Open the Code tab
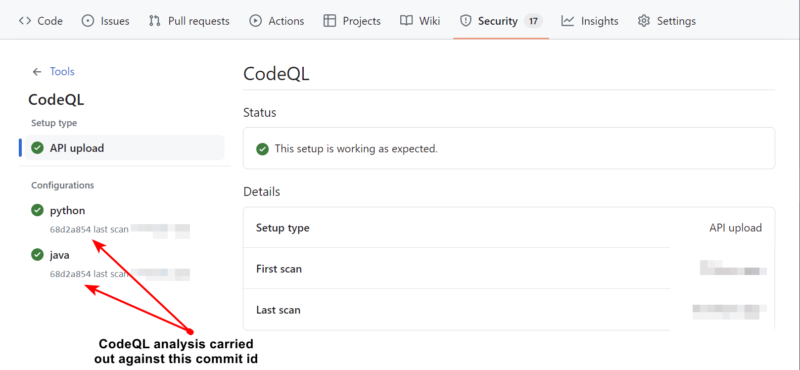 [41, 21]
